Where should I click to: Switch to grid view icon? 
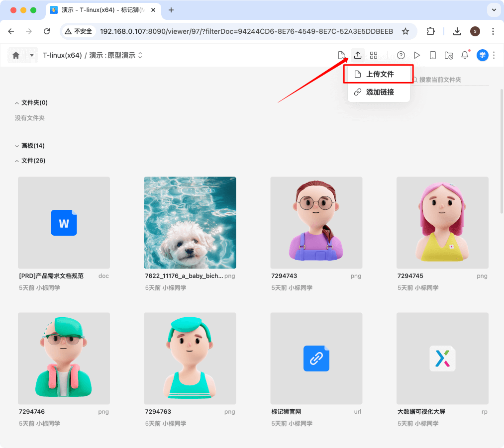tap(374, 55)
